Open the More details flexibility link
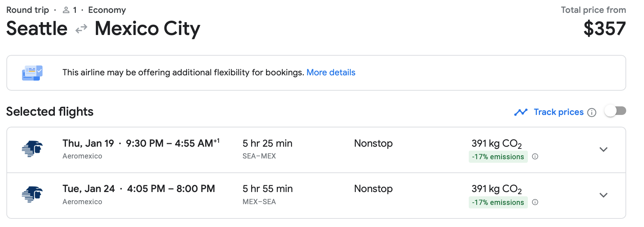This screenshot has height=227, width=644. (x=331, y=72)
